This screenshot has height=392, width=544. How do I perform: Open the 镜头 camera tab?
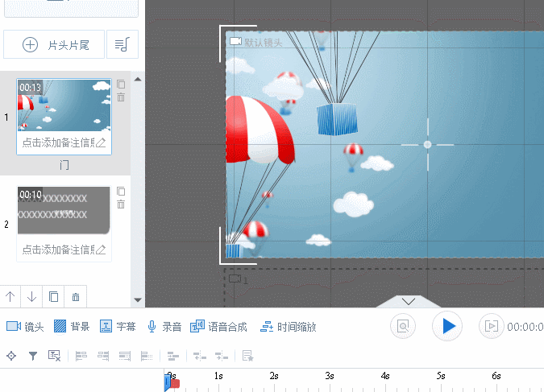click(25, 327)
